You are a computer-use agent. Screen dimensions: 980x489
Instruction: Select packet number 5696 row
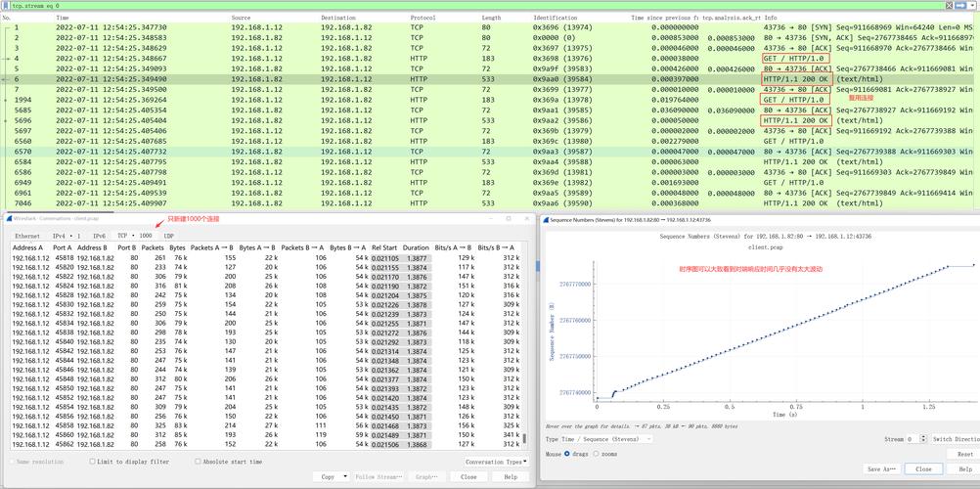point(487,120)
